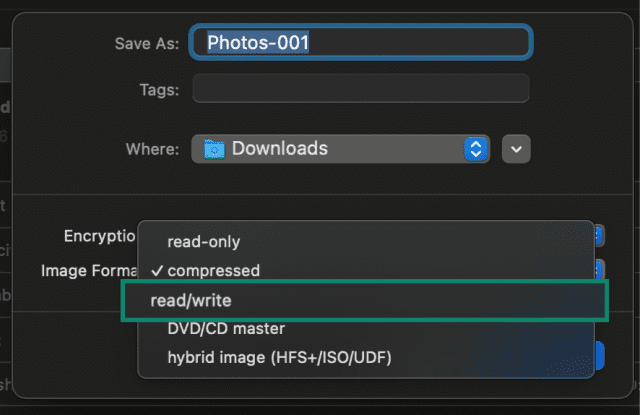Click the checkmark beside compressed

click(x=157, y=271)
